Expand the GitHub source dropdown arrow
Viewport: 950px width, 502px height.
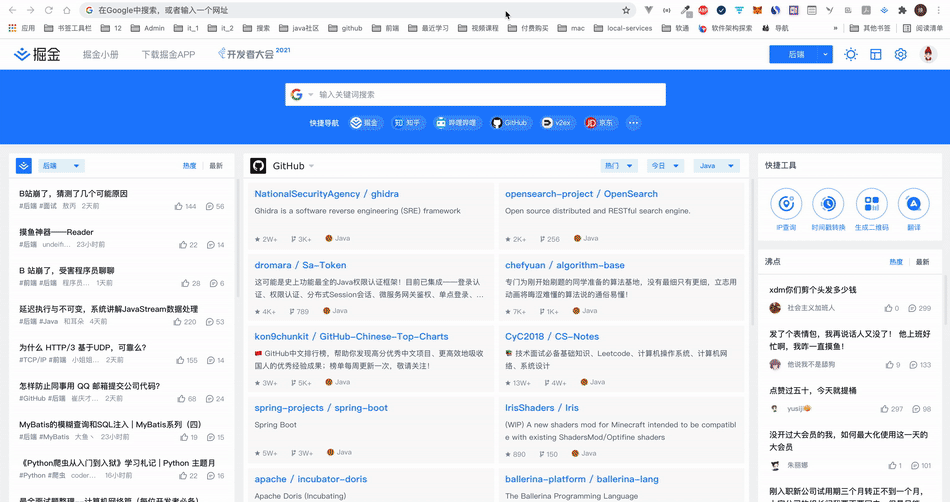[311, 166]
